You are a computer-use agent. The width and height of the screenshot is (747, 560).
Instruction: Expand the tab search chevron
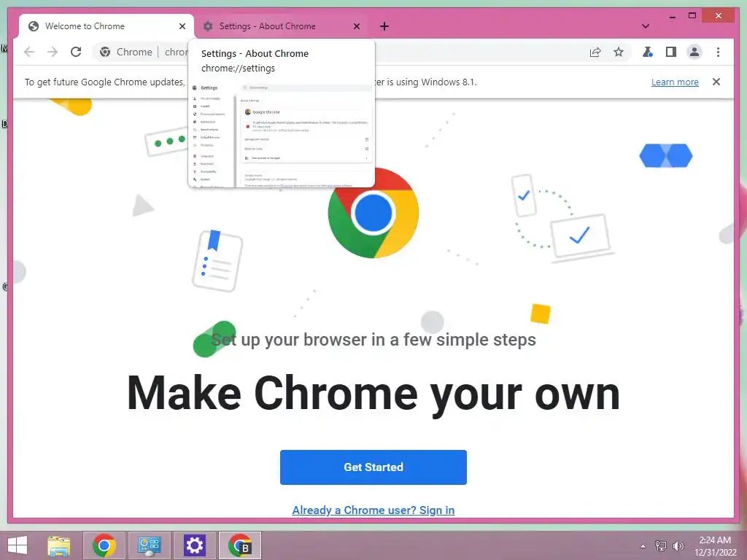[x=646, y=26]
